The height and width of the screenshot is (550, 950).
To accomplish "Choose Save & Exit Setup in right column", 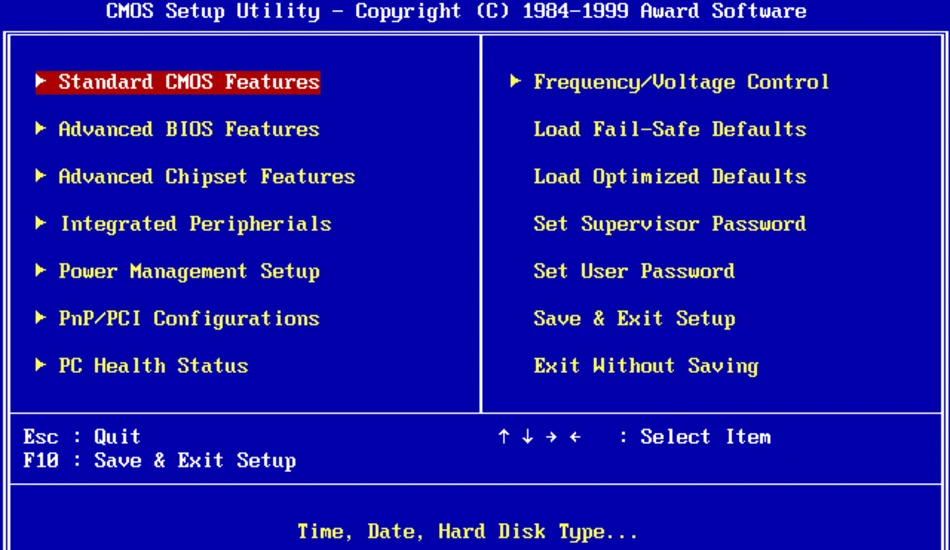I will (x=634, y=319).
